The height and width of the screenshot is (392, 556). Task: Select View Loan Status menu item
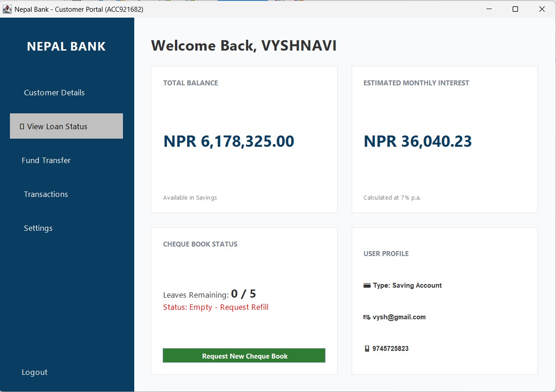point(66,126)
